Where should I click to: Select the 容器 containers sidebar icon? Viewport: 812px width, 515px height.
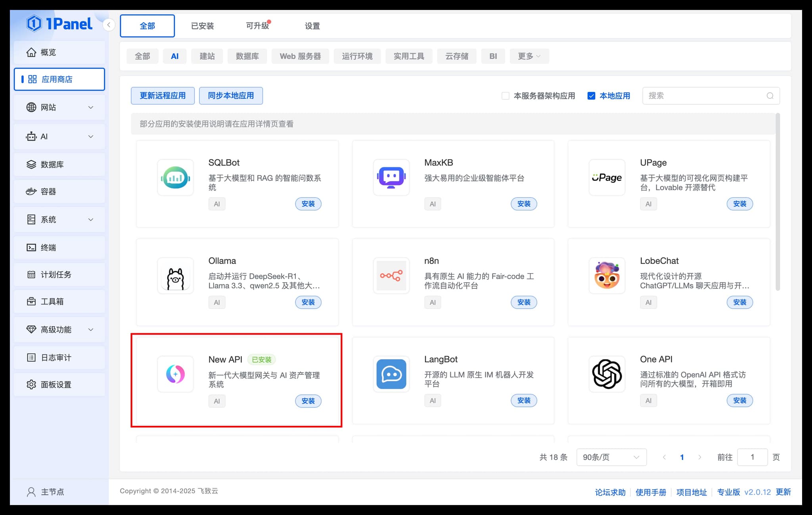coord(32,191)
